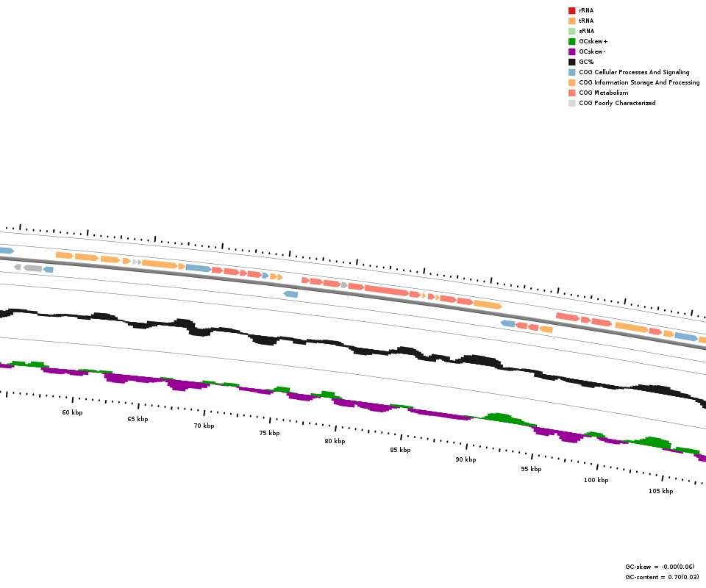The image size is (706, 588).
Task: Select the "GC%" legend label
Action: coord(586,62)
